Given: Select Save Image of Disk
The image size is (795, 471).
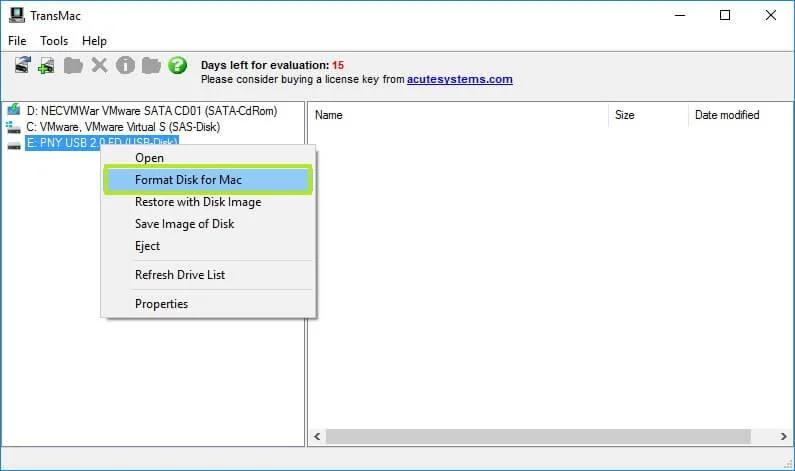Looking at the screenshot, I should (x=208, y=224).
